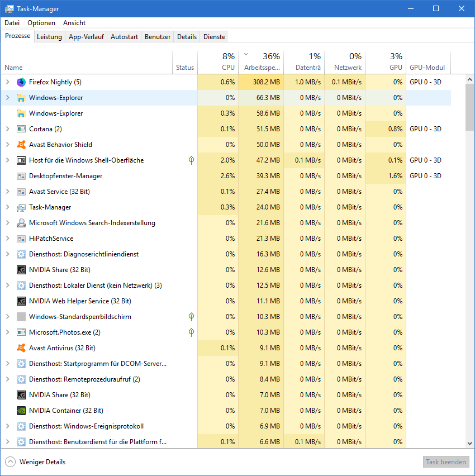Click the icon of the highlighted Windows-Explorer row
The width and height of the screenshot is (475, 476).
(21, 98)
